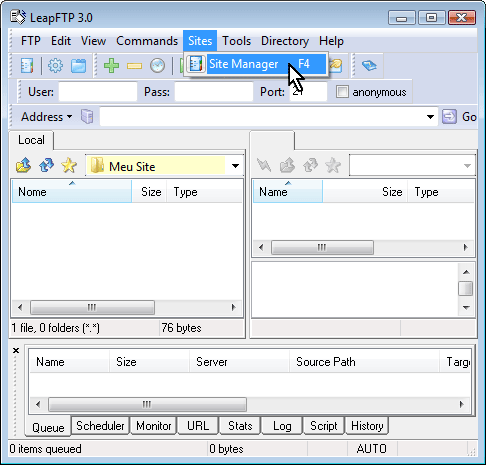Screen dimensions: 486x465
Task: Sort remote files by Name column
Action: pos(288,191)
